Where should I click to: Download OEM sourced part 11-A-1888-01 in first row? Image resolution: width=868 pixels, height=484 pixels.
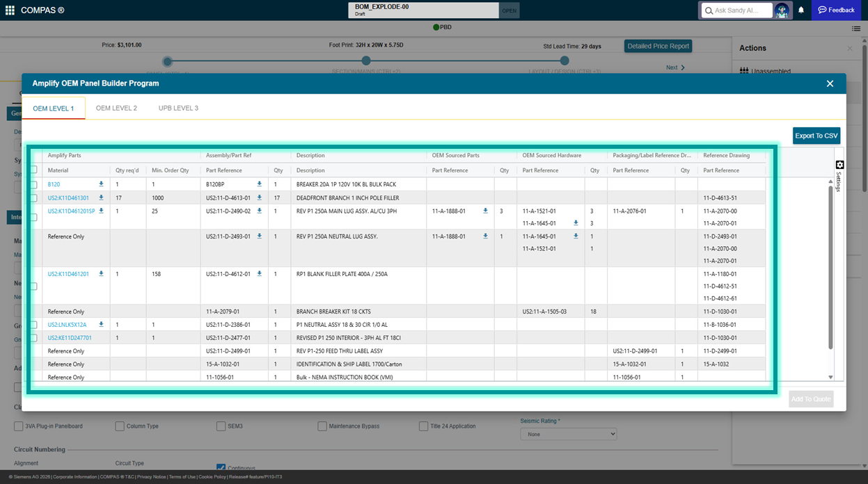point(485,211)
